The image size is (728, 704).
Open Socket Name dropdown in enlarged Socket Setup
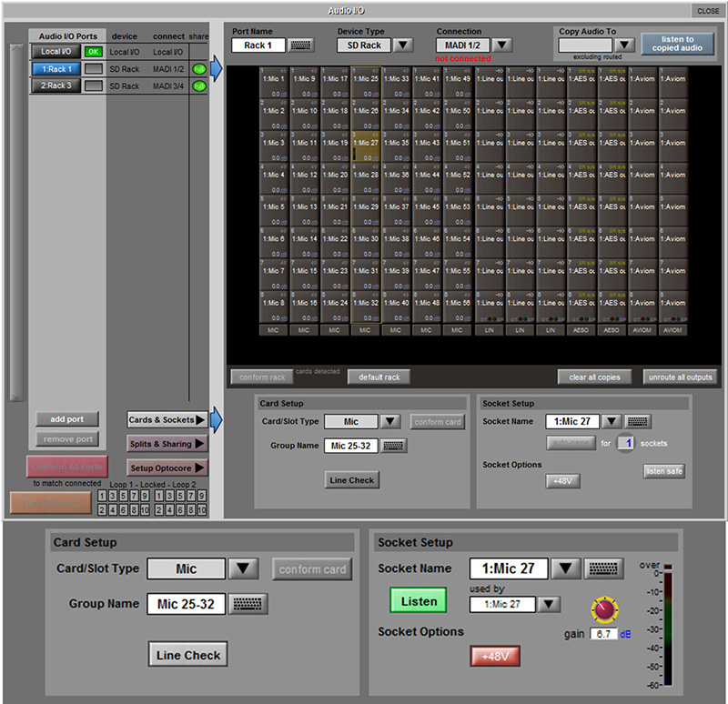click(565, 568)
